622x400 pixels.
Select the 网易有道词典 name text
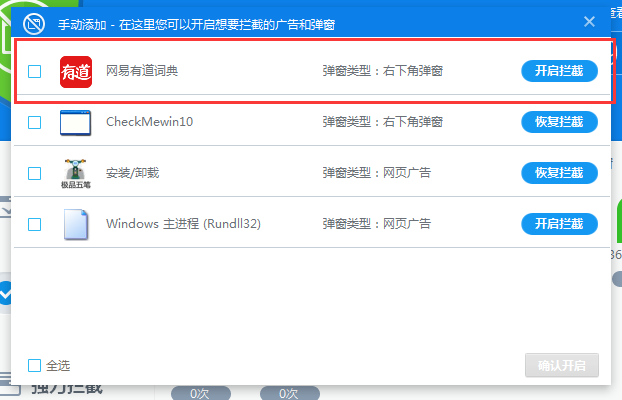pyautogui.click(x=142, y=71)
